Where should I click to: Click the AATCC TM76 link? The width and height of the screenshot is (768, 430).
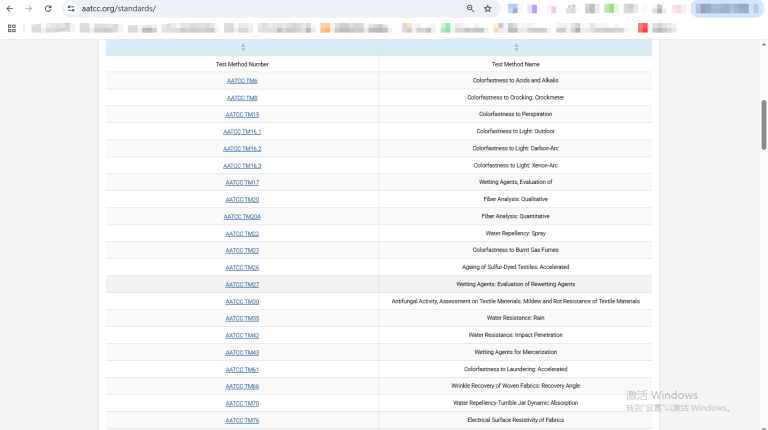click(242, 421)
